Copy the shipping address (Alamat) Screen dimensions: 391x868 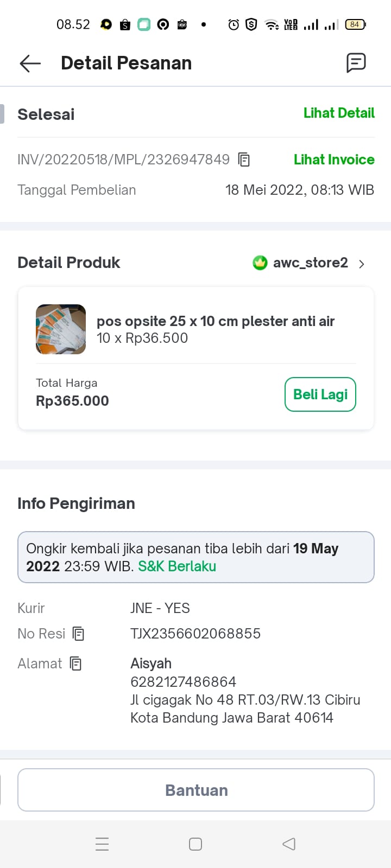coord(76,663)
